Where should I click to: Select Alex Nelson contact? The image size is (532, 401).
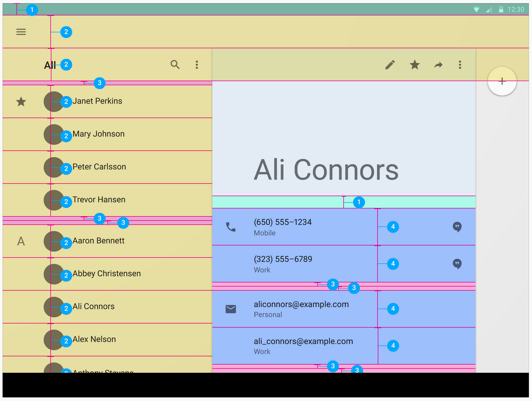(107, 340)
